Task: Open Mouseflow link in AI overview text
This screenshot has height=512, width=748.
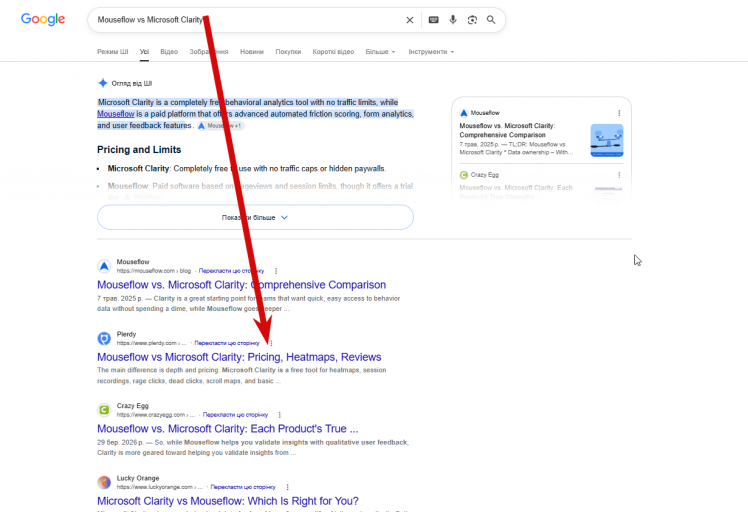Action: (116, 114)
